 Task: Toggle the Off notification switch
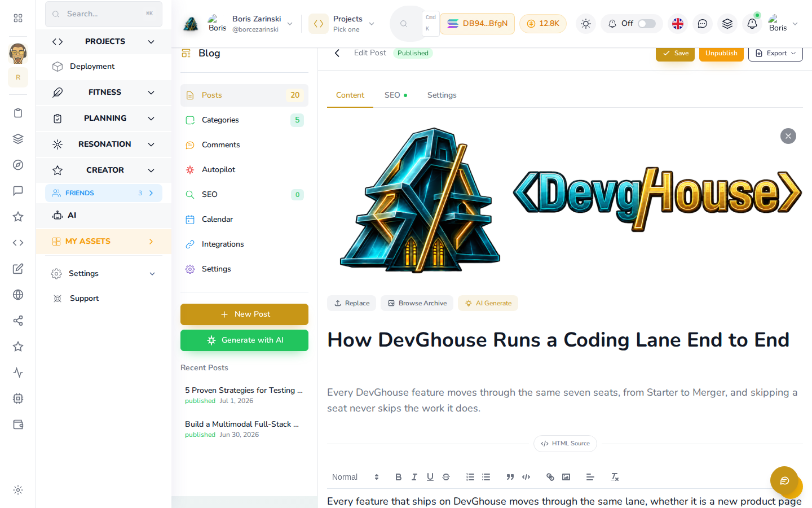647,24
